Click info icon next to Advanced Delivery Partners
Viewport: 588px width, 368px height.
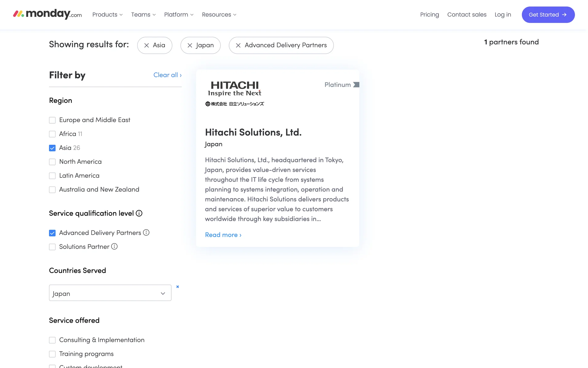[146, 232]
